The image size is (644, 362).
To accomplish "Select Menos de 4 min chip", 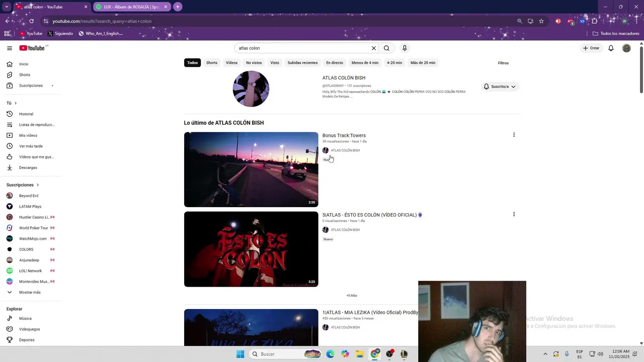I will [x=365, y=63].
